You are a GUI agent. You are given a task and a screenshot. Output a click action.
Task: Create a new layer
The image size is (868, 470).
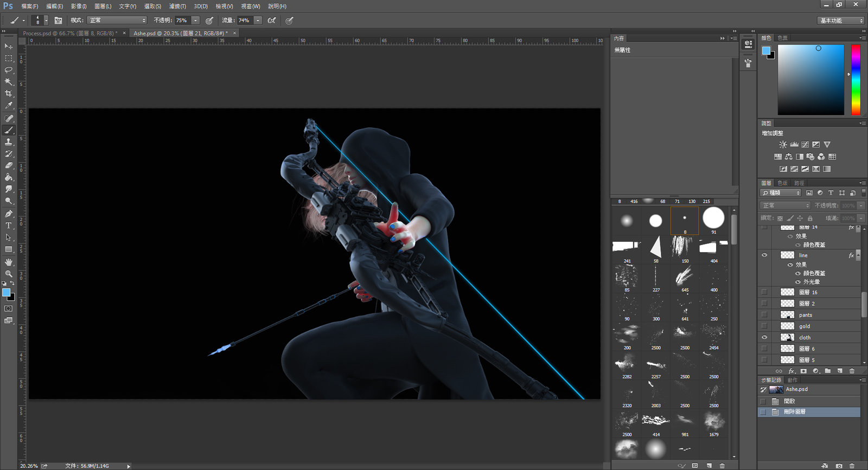[x=840, y=371]
